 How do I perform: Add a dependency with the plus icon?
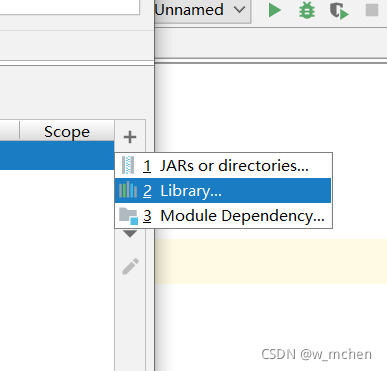(x=130, y=137)
